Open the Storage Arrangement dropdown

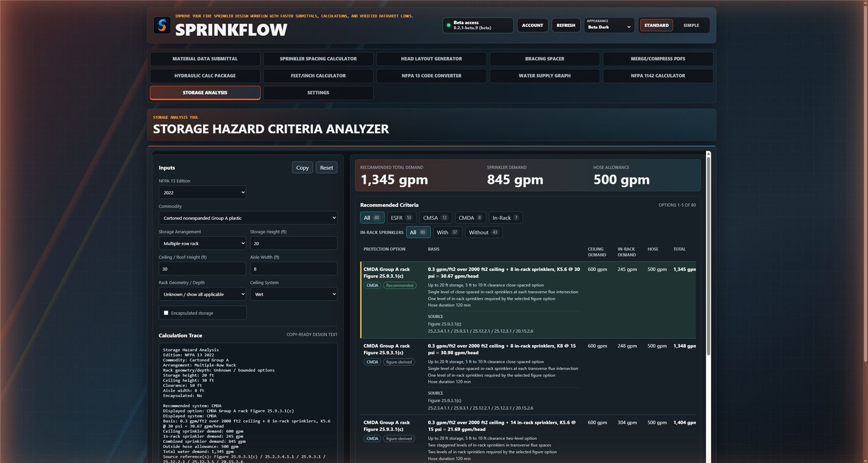(202, 243)
